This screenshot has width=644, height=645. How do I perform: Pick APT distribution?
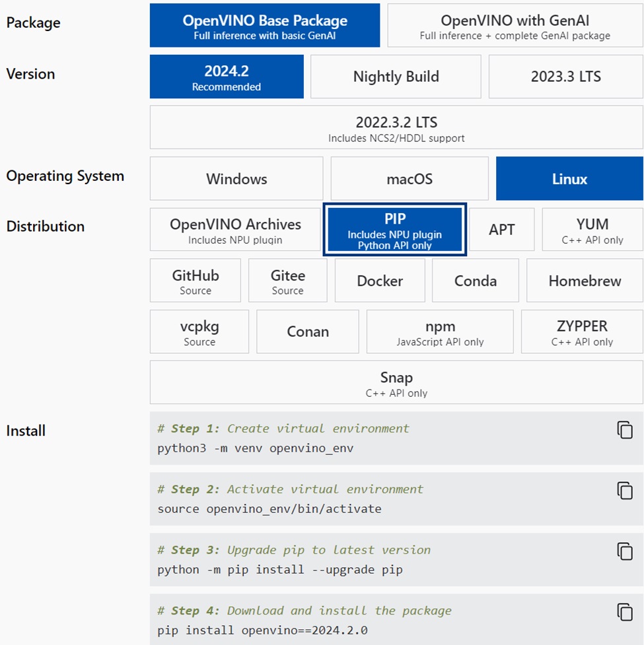point(501,230)
